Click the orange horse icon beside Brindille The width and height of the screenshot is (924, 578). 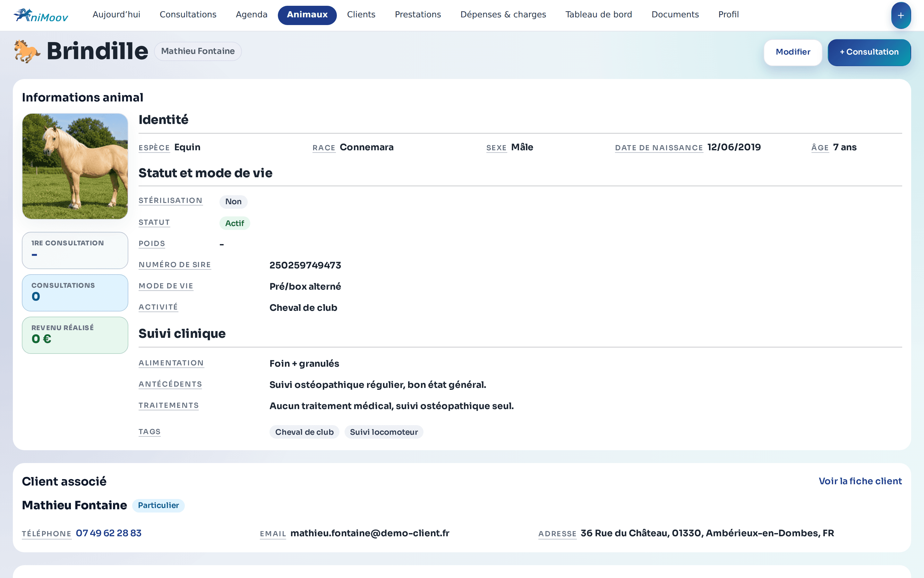point(27,51)
